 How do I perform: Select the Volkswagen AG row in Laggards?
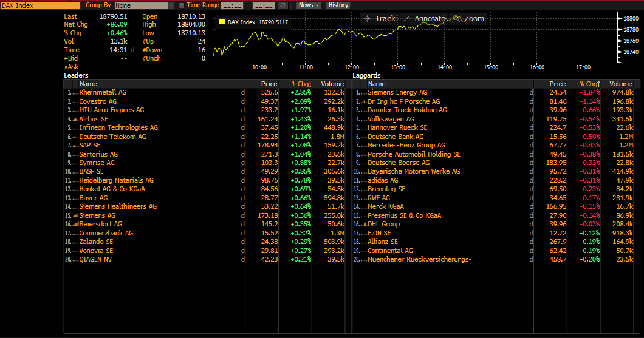tap(391, 120)
